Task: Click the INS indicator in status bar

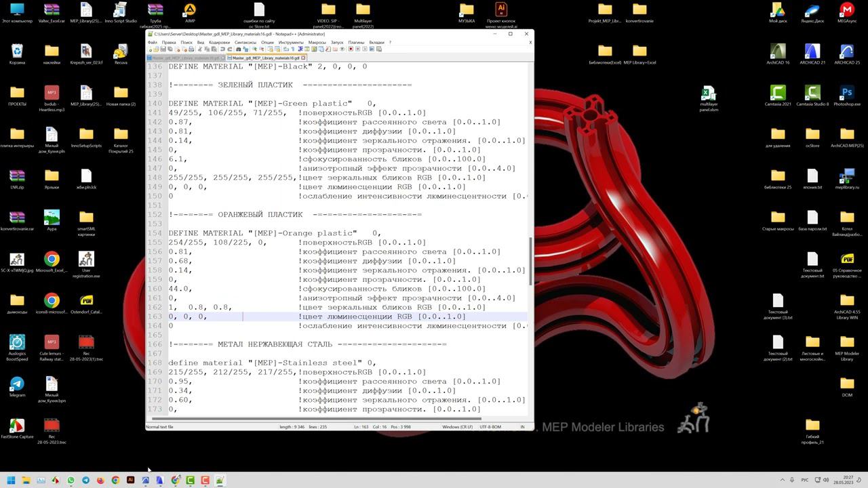Action: click(523, 426)
